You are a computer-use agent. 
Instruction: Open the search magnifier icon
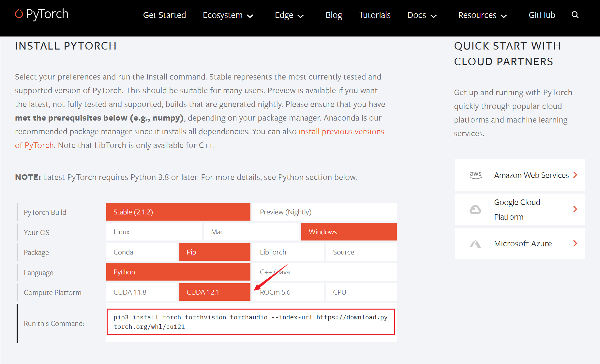coord(575,15)
